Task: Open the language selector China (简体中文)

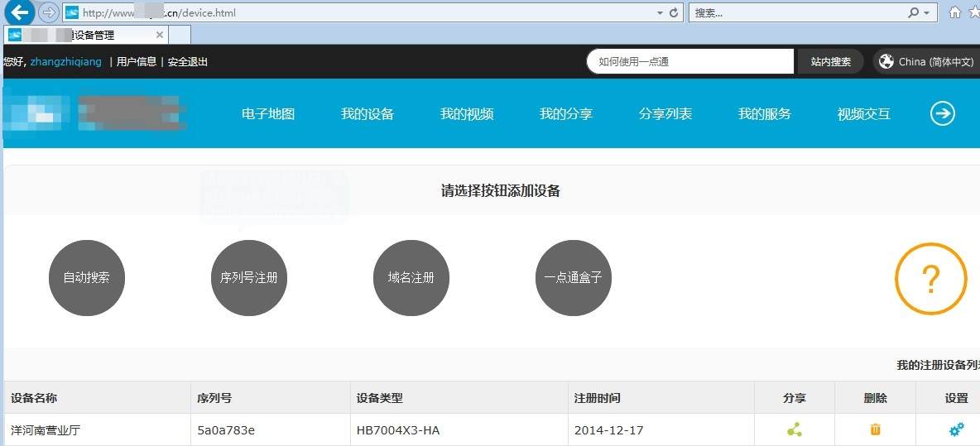Action: click(x=926, y=61)
